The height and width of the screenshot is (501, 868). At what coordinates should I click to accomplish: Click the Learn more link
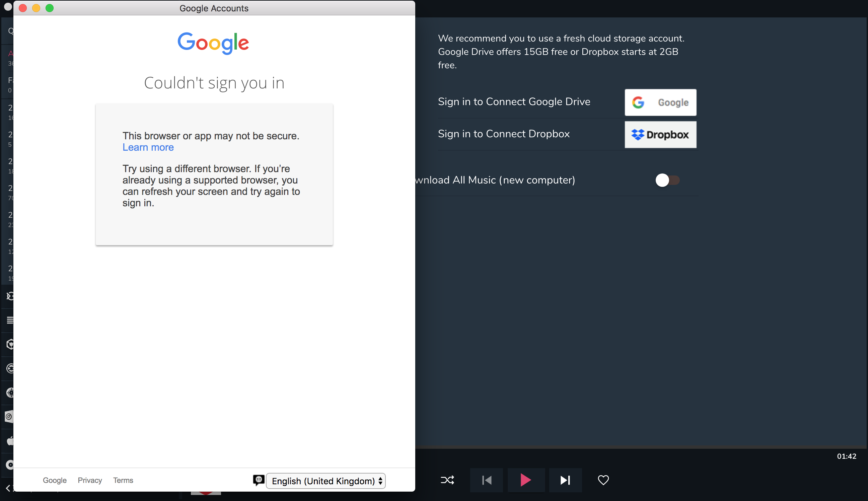coord(148,147)
